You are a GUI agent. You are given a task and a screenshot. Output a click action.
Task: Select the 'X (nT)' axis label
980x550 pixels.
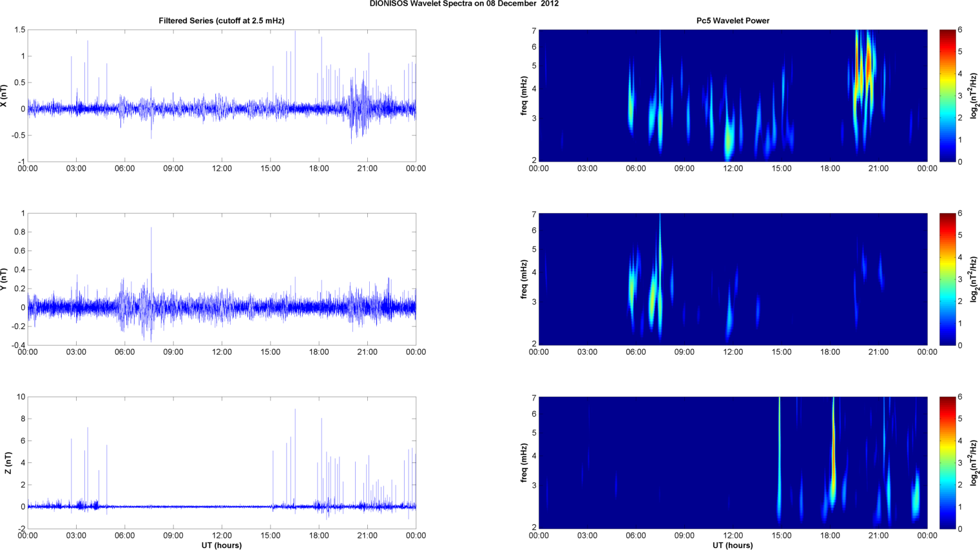[5, 95]
